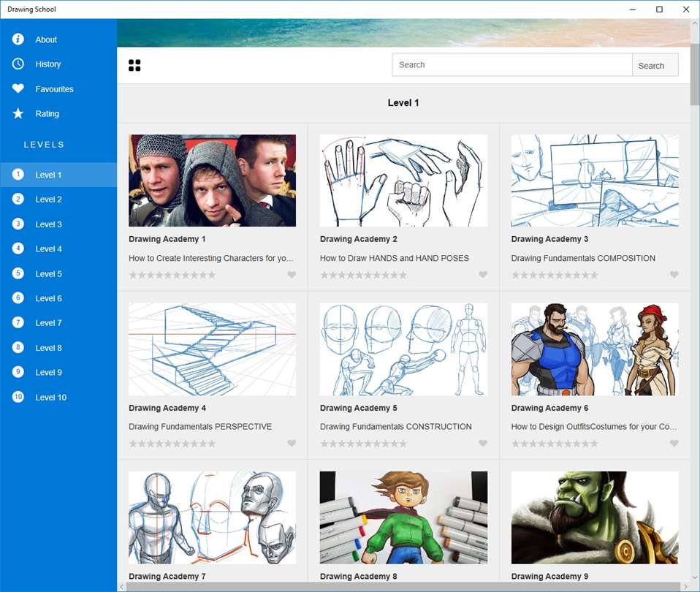Click the Level 10 number badge
Image resolution: width=700 pixels, height=592 pixels.
tap(18, 397)
